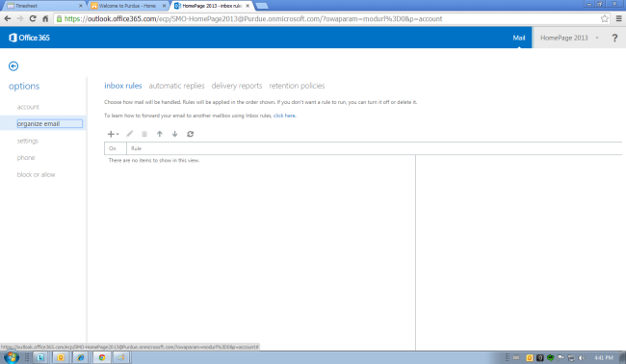Image resolution: width=626 pixels, height=364 pixels.
Task: Open the HomePage 2013 account dropdown
Action: [570, 38]
